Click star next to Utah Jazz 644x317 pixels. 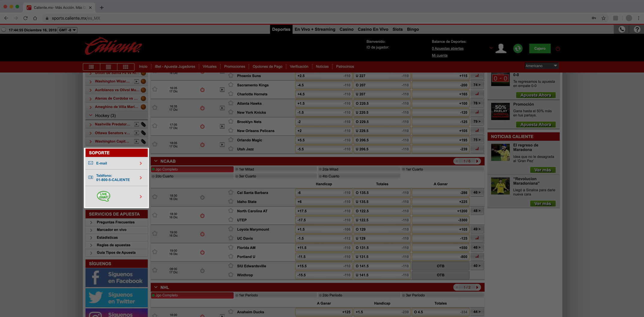[231, 149]
